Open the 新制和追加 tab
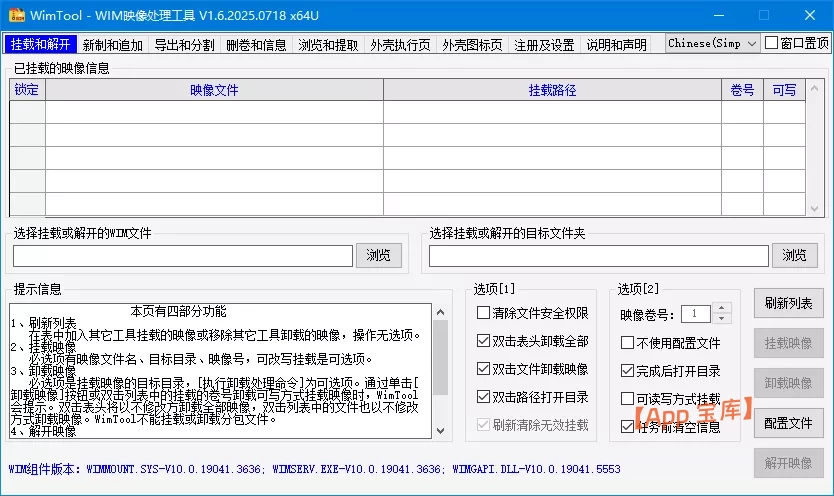834x496 pixels. [x=113, y=45]
